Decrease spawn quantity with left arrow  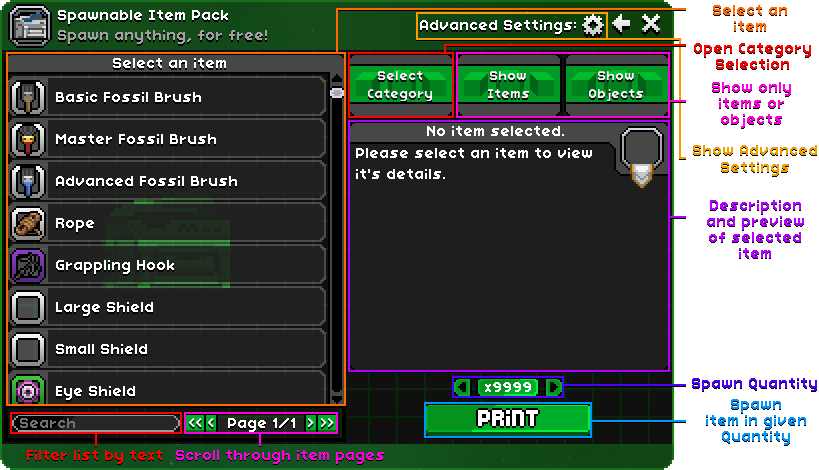[x=462, y=387]
